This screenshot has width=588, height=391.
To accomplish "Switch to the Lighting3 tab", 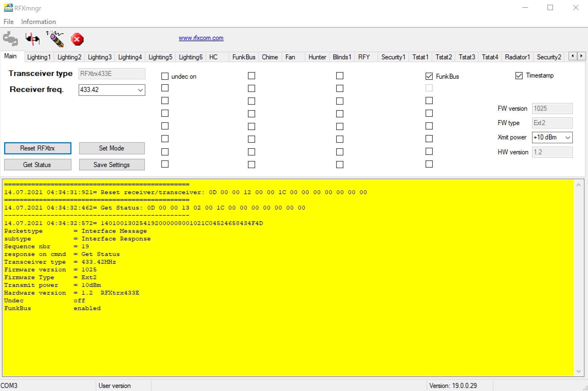I will coord(100,57).
